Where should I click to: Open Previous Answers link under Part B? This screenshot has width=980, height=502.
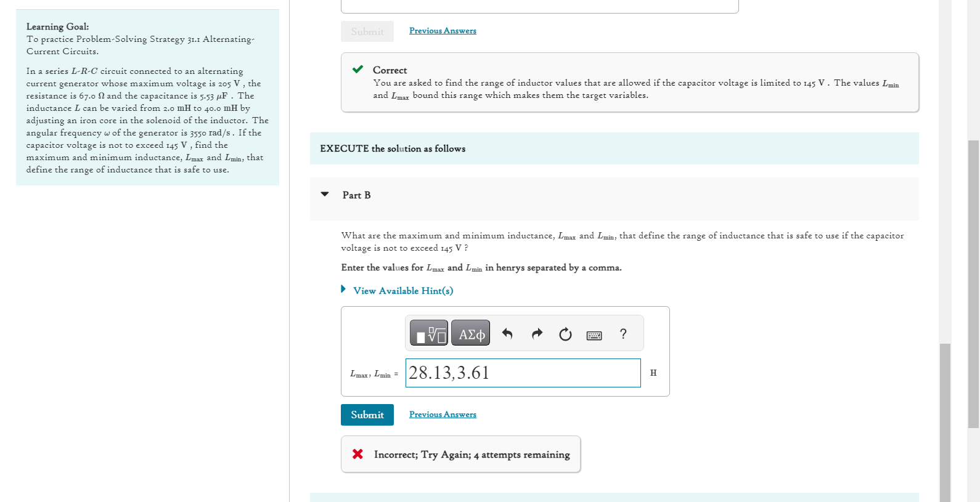(x=443, y=415)
